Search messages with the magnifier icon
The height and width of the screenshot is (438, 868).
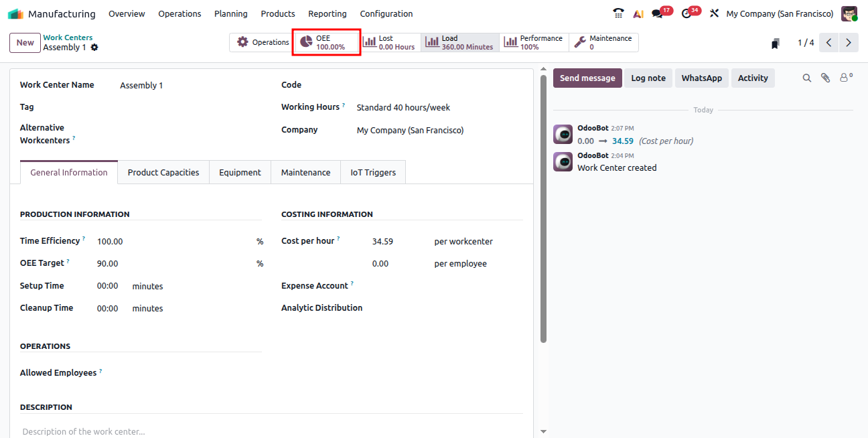tap(807, 78)
